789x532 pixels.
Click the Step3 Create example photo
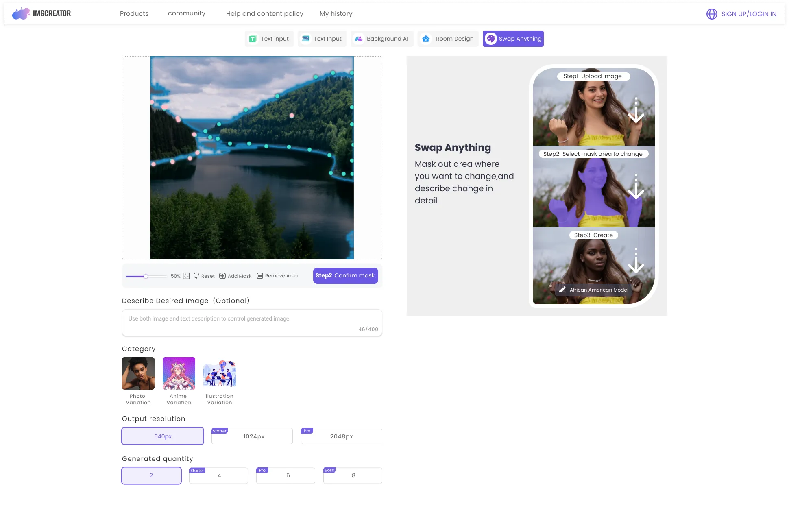click(x=594, y=266)
